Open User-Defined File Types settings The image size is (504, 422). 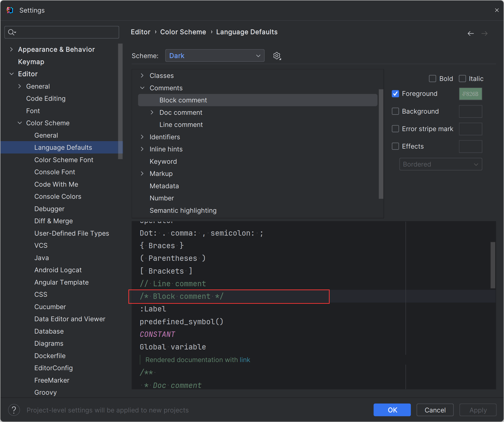click(71, 233)
